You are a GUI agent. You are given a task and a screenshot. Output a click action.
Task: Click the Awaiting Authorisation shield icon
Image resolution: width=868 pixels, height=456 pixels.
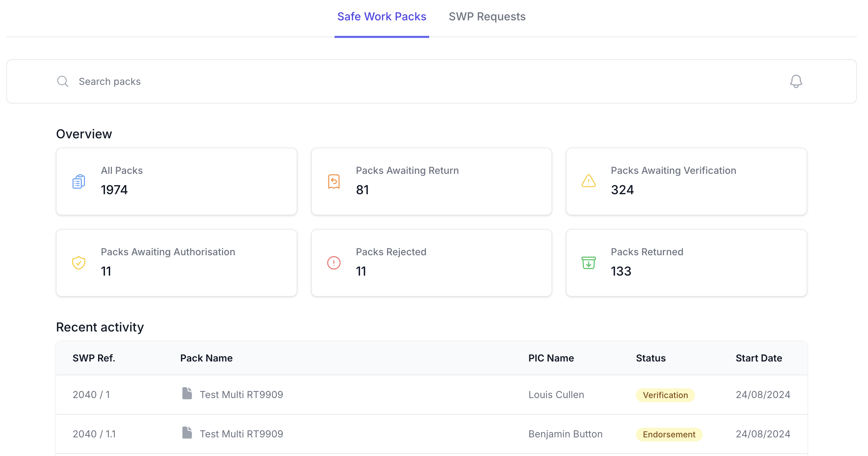click(x=79, y=263)
